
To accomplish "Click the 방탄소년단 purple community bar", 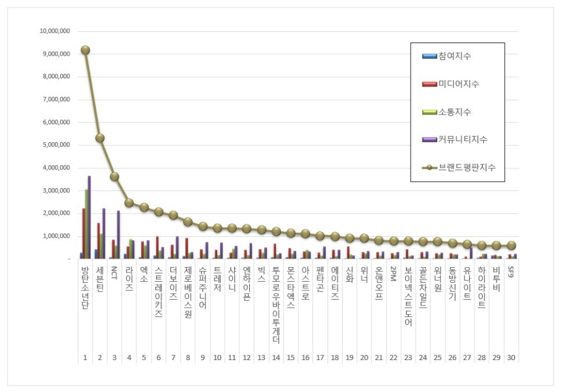I will pos(89,217).
